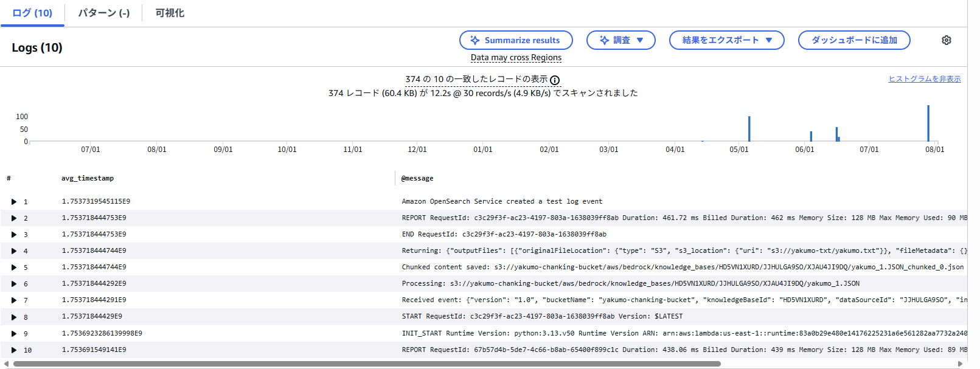Expand log row 6

[13, 284]
